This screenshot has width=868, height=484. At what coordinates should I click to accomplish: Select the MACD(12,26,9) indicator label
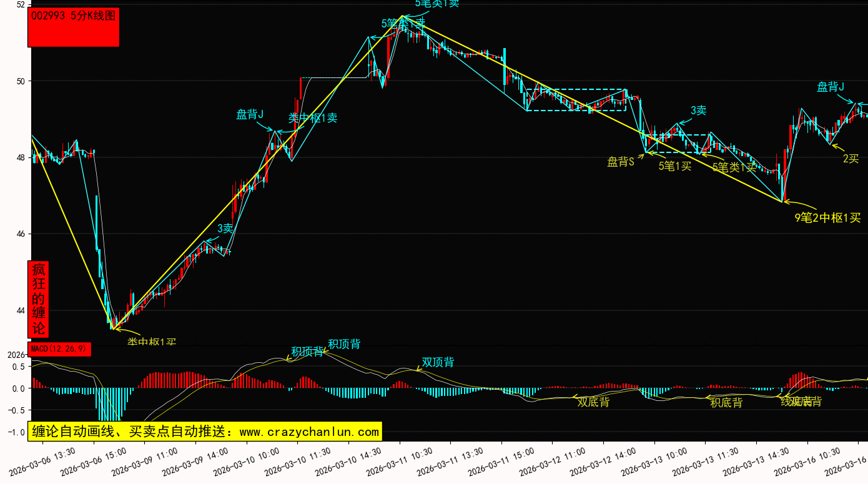coord(59,349)
